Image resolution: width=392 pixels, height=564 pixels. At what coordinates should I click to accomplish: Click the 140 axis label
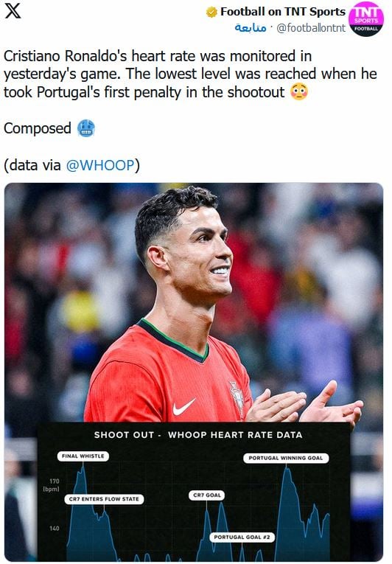(x=54, y=529)
